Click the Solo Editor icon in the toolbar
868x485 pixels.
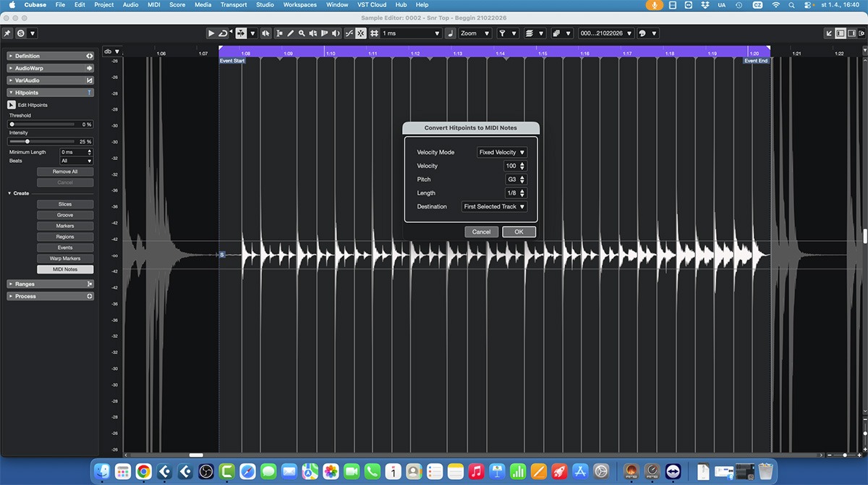point(21,33)
